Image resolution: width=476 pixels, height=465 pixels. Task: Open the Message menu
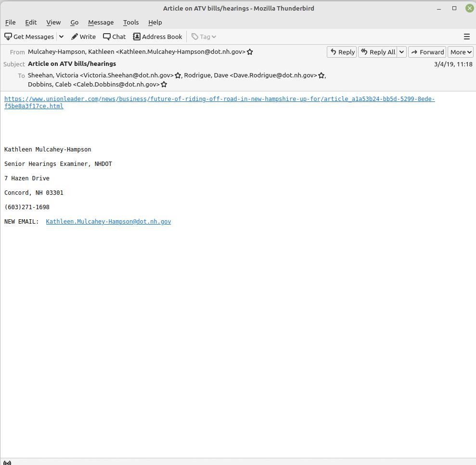(101, 22)
